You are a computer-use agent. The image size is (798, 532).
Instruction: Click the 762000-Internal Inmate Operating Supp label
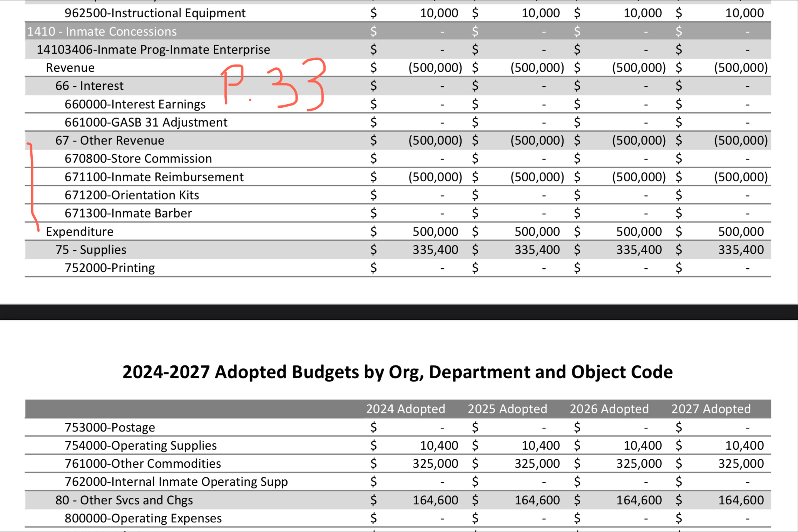[x=176, y=482]
